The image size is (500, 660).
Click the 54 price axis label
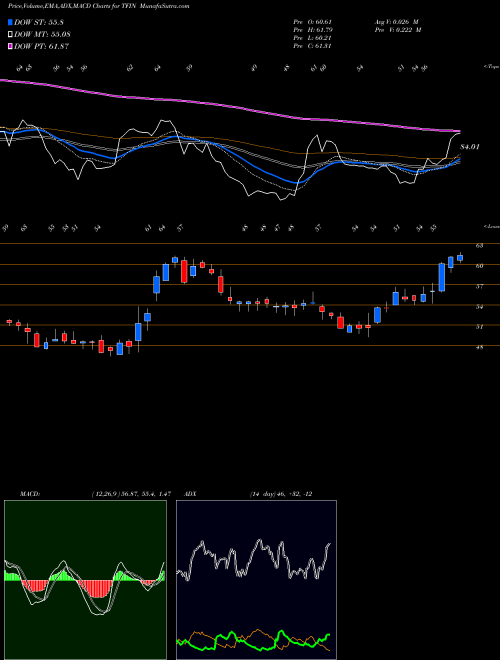click(x=479, y=307)
